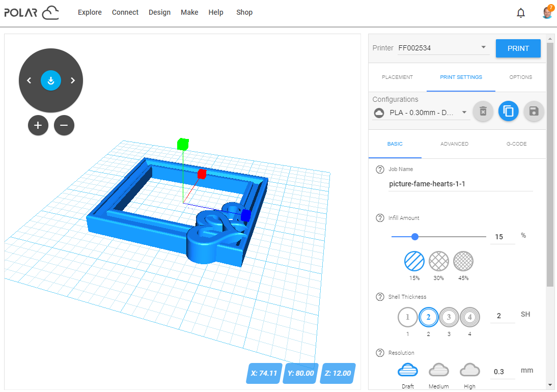
Task: Click the blue center reset-view button
Action: click(x=51, y=80)
